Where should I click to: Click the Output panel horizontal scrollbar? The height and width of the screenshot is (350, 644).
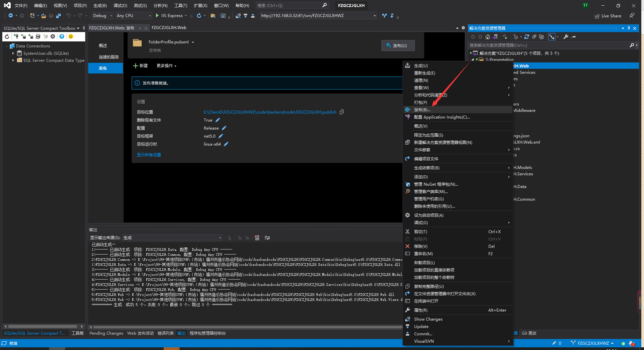click(247, 327)
